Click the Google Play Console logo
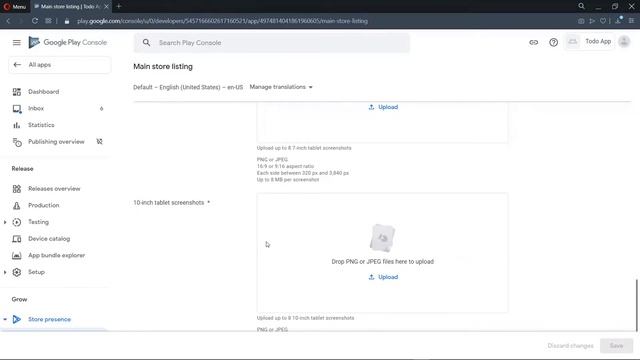This screenshot has width=640, height=360. coord(68,42)
